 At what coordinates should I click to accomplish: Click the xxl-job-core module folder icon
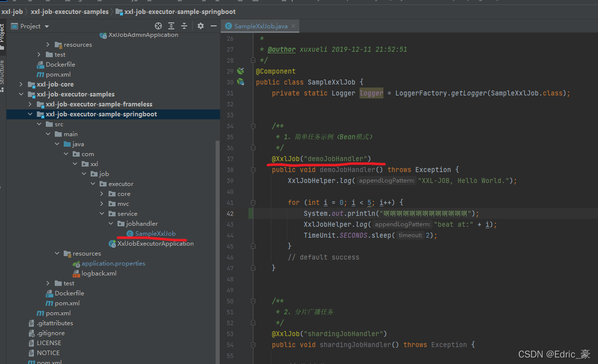[31, 85]
